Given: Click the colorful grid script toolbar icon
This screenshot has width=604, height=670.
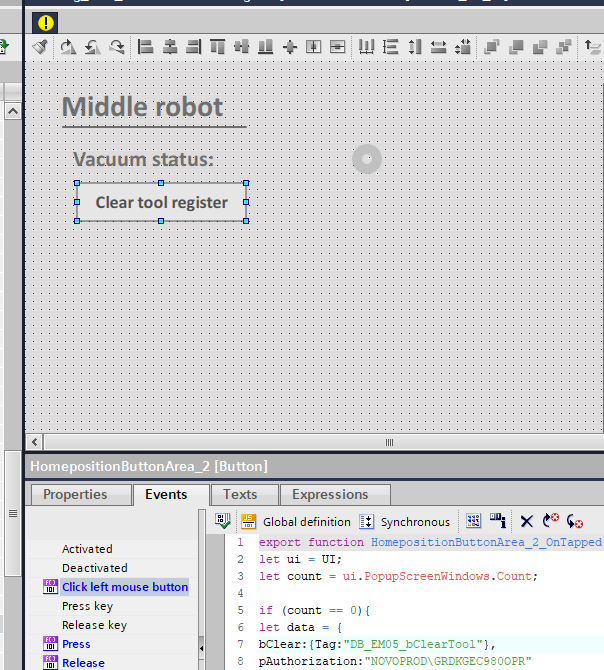Looking at the screenshot, I should click(473, 521).
